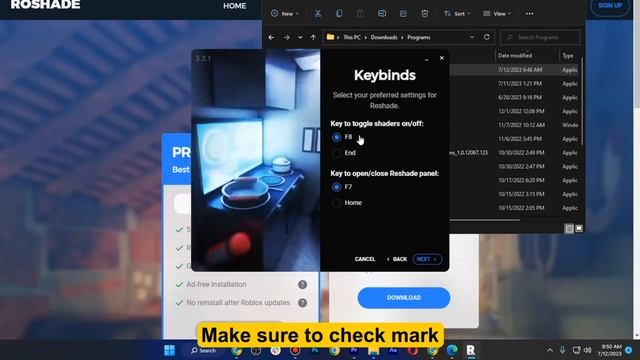The image size is (640, 360).
Task: Click the kitchen preview image in installer
Action: tap(256, 160)
